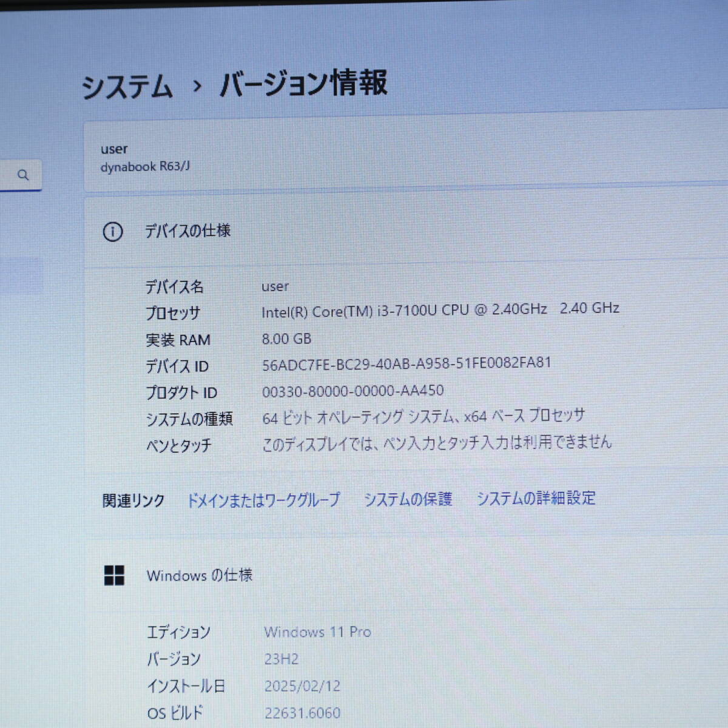Click the インストール日 label
This screenshot has height=728, width=728.
(x=186, y=686)
